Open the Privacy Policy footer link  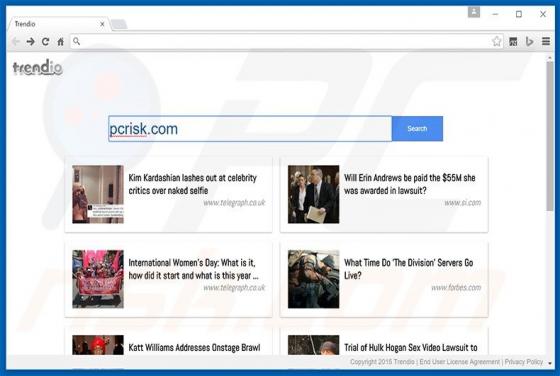pos(524,362)
